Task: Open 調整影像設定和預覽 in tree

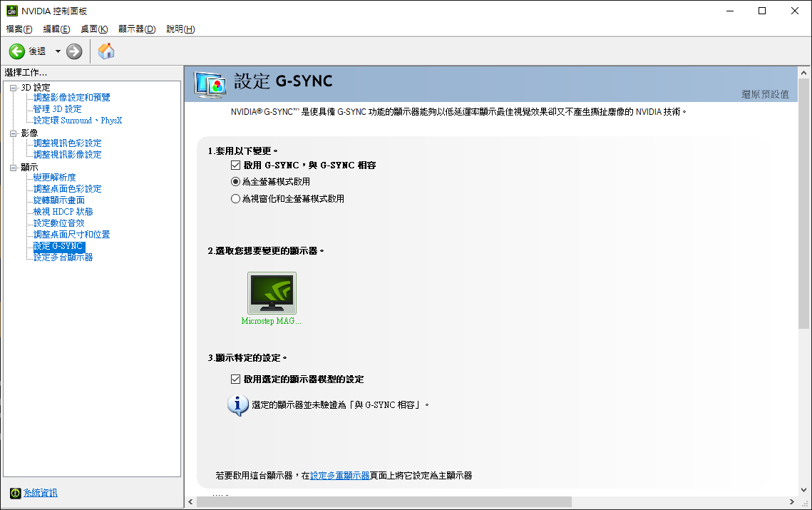Action: [71, 98]
